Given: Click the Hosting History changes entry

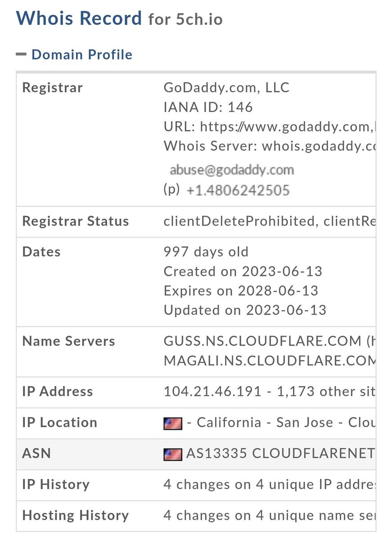Looking at the screenshot, I should [269, 515].
